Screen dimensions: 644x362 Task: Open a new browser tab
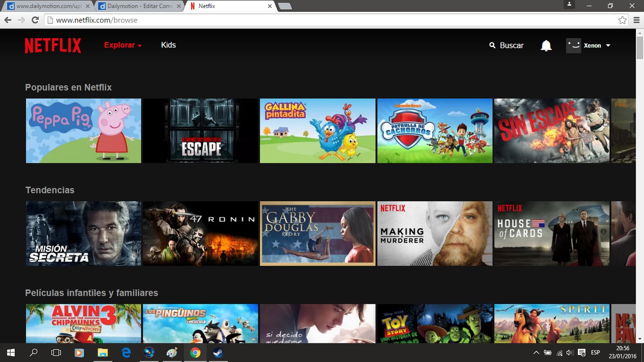click(285, 6)
